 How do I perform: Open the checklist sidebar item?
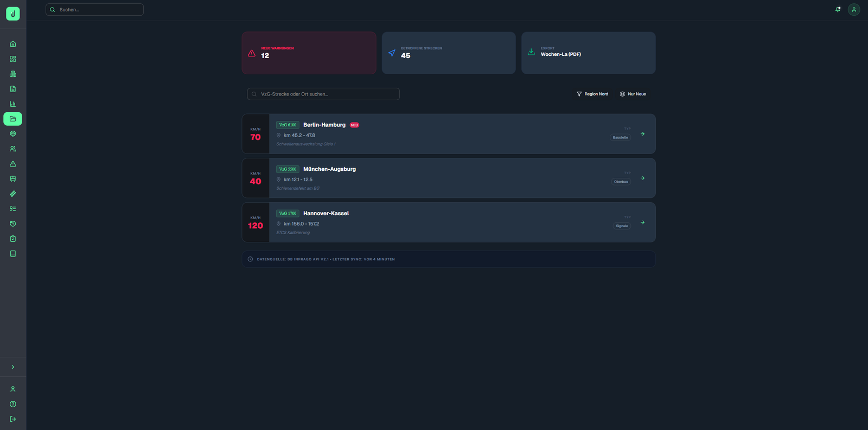pyautogui.click(x=13, y=209)
